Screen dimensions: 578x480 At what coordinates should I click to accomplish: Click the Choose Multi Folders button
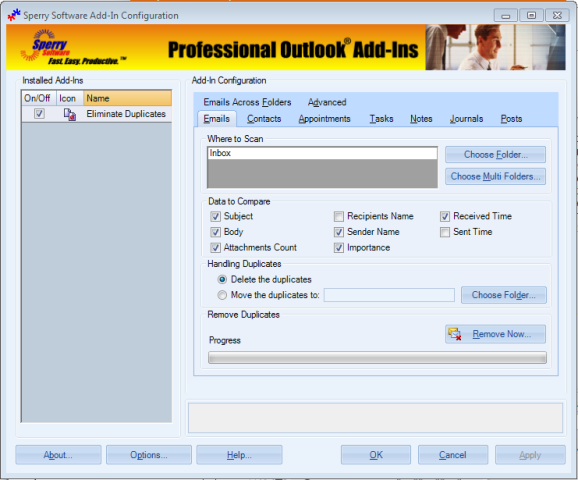coord(495,176)
